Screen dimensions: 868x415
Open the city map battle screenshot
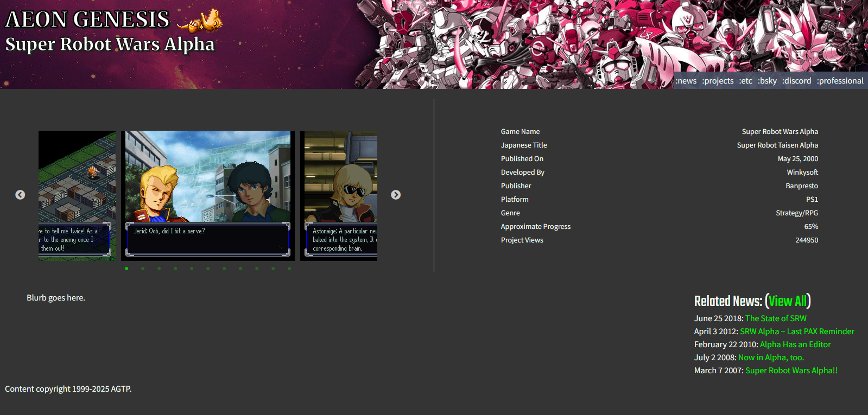77,196
